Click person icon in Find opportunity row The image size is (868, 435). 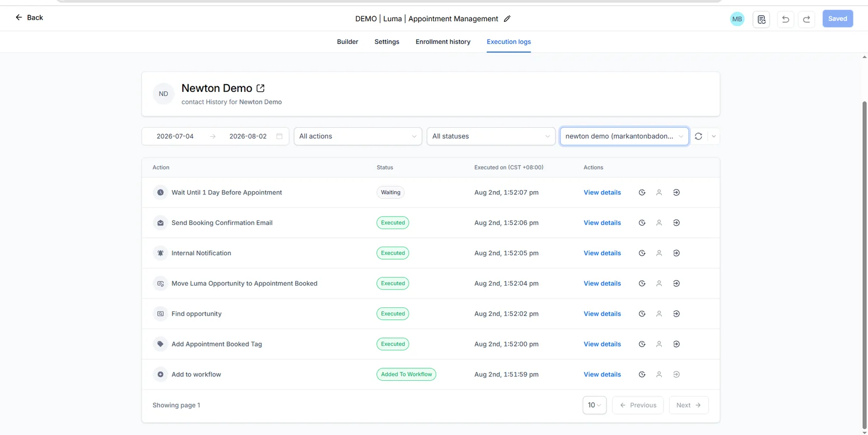(659, 314)
